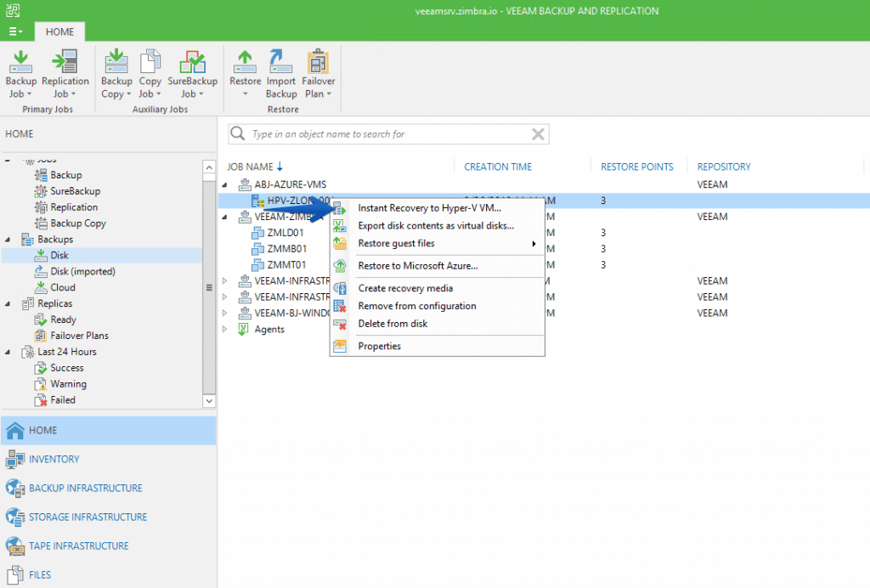
Task: Select Instant Recovery to Hyper-V VM
Action: click(x=438, y=208)
